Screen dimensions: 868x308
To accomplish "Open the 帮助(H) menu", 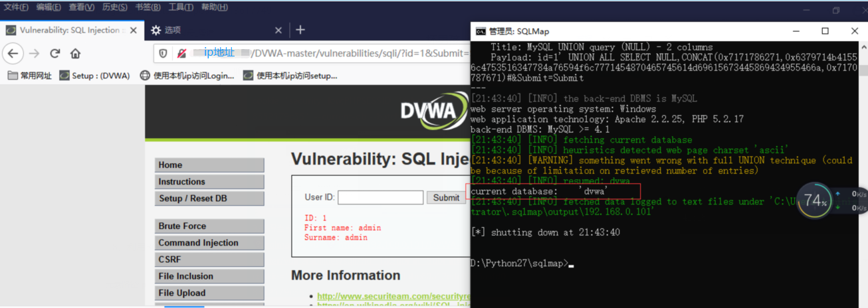I will click(214, 7).
